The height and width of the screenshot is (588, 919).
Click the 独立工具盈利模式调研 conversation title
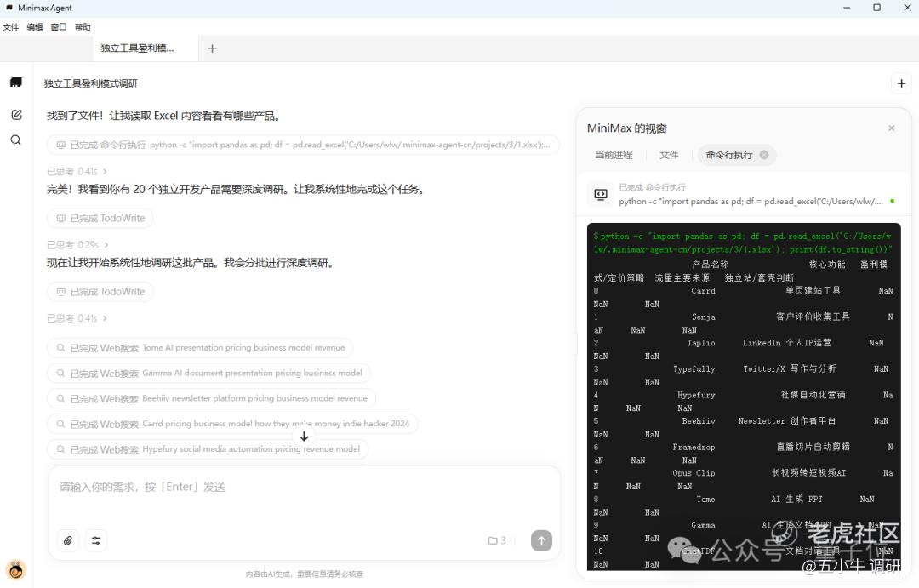[91, 83]
